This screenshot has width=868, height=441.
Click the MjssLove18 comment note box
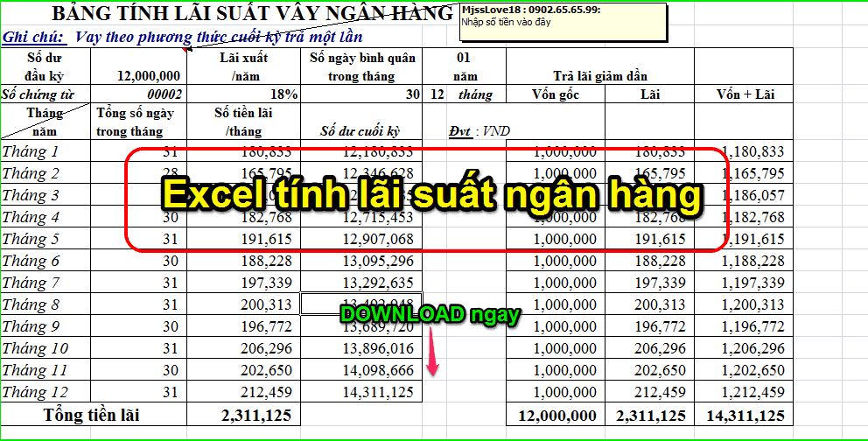click(561, 20)
